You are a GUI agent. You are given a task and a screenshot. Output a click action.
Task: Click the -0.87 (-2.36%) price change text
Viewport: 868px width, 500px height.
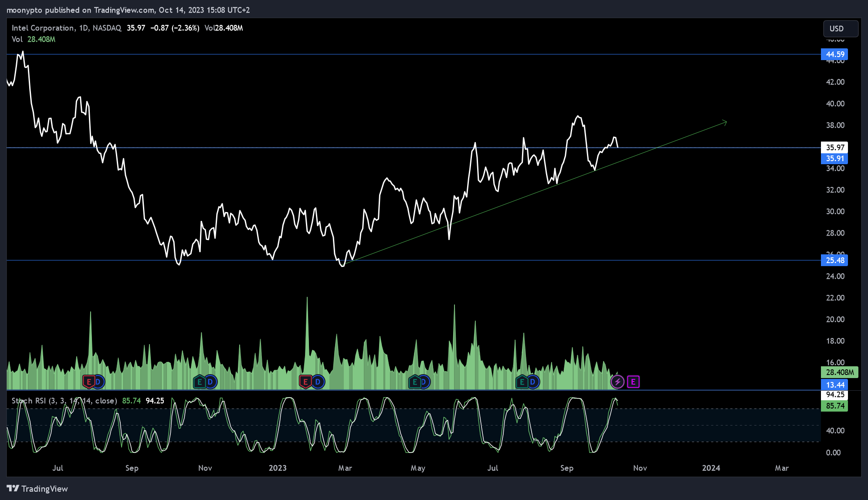tap(175, 28)
